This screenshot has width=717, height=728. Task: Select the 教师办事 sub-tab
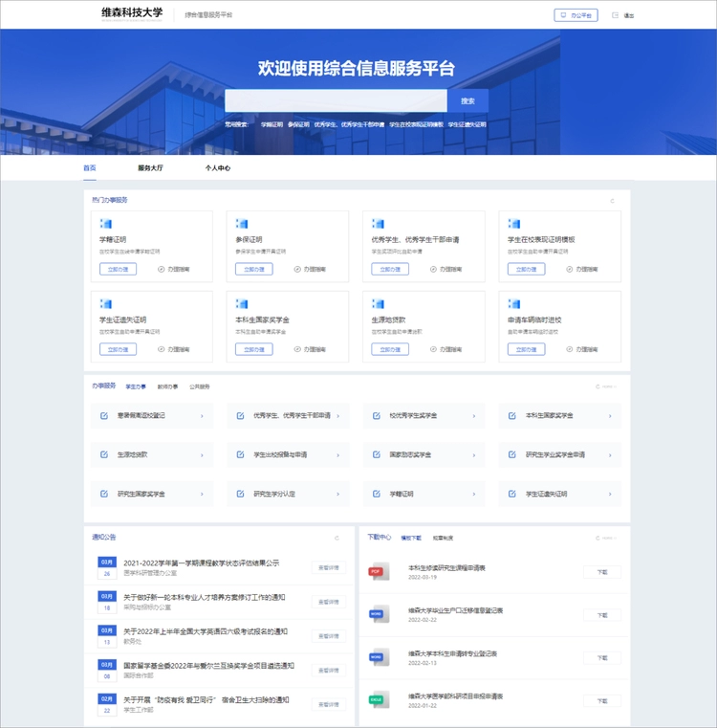pyautogui.click(x=167, y=386)
